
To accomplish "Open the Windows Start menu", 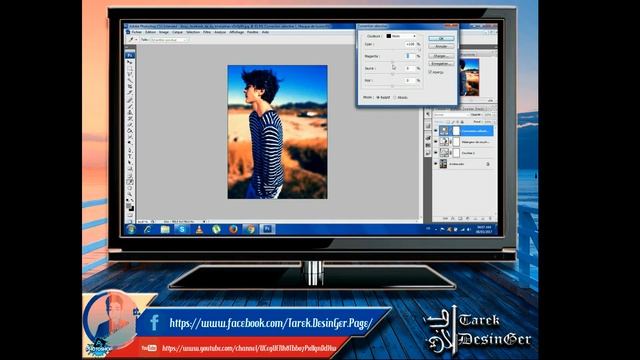I will pyautogui.click(x=131, y=229).
